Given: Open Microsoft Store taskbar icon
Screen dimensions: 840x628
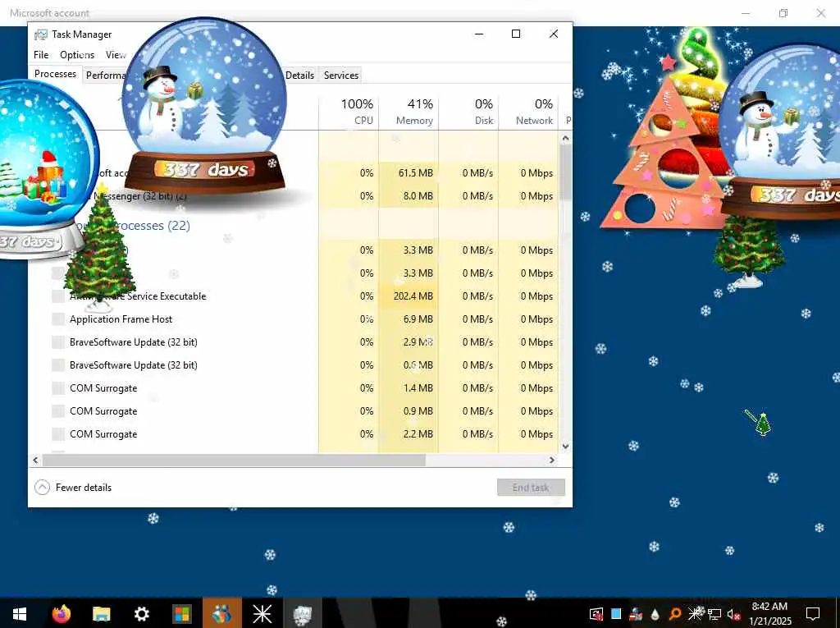Looking at the screenshot, I should click(x=182, y=613).
